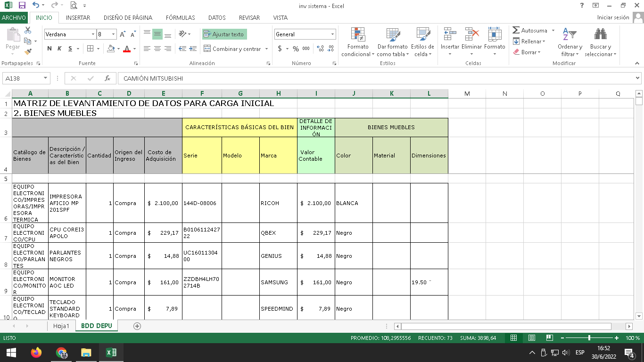Click the Format Painter brush icon
The height and width of the screenshot is (362, 644).
(x=28, y=52)
